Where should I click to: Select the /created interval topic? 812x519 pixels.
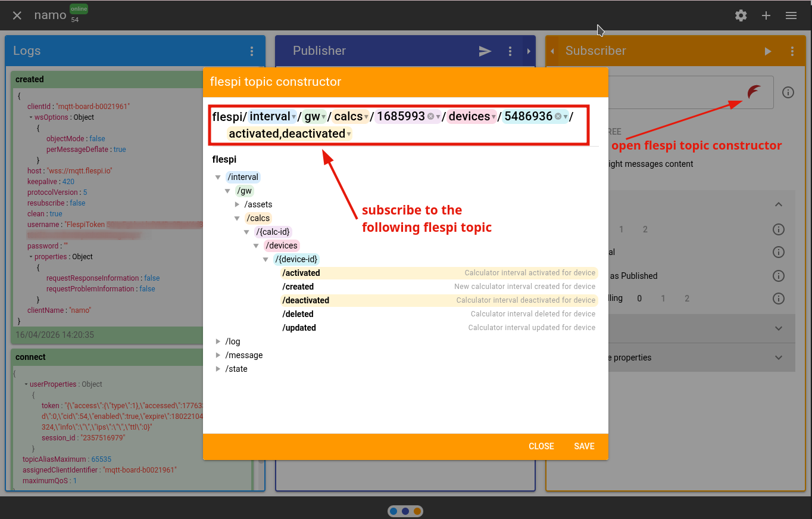tap(298, 287)
